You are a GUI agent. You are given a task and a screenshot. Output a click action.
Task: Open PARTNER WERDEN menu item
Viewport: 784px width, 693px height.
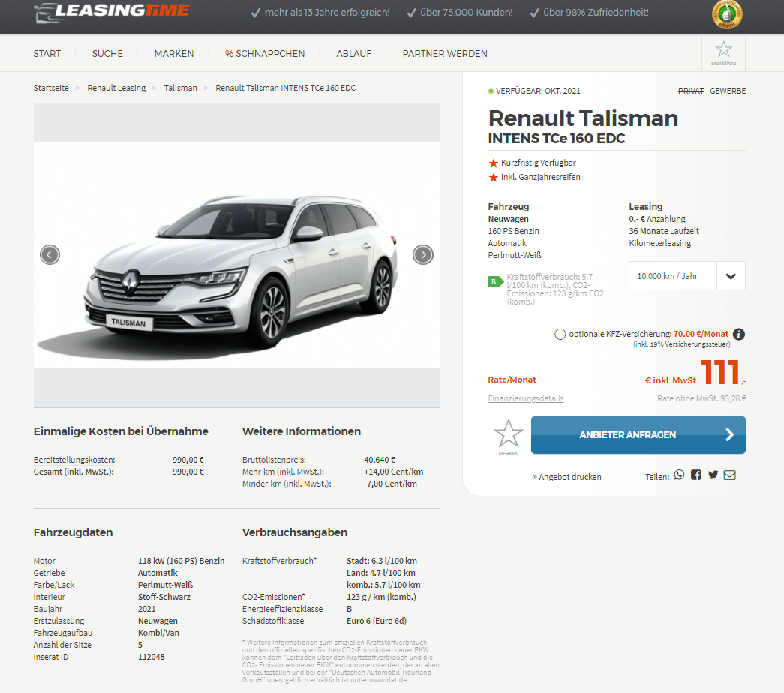pyautogui.click(x=445, y=53)
